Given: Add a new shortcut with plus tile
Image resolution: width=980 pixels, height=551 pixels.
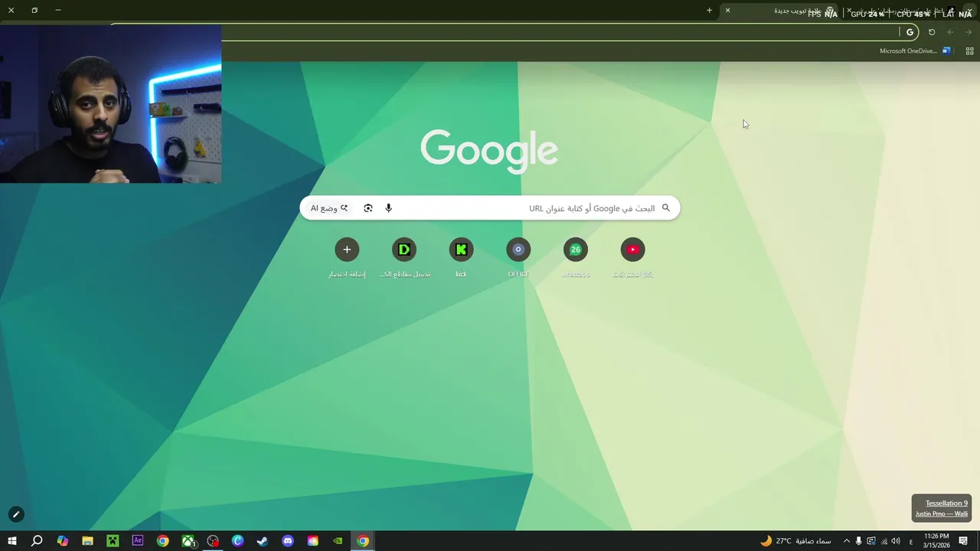Looking at the screenshot, I should coord(347,249).
